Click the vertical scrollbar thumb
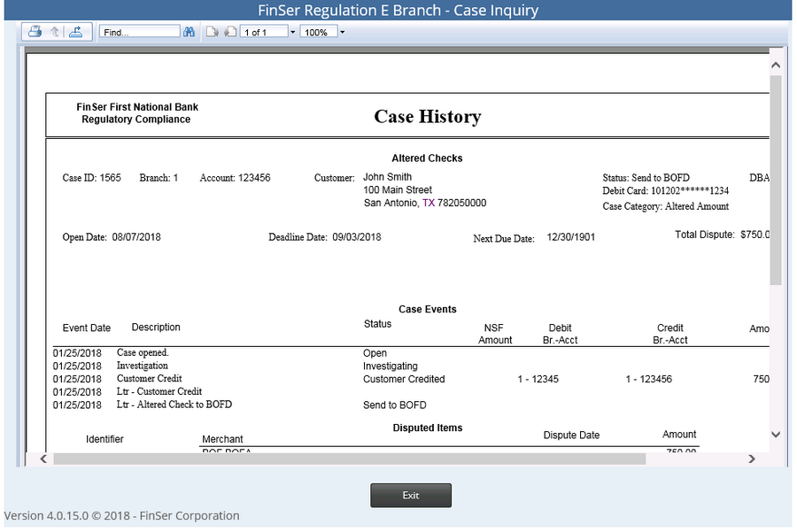The height and width of the screenshot is (532, 797). [776, 179]
